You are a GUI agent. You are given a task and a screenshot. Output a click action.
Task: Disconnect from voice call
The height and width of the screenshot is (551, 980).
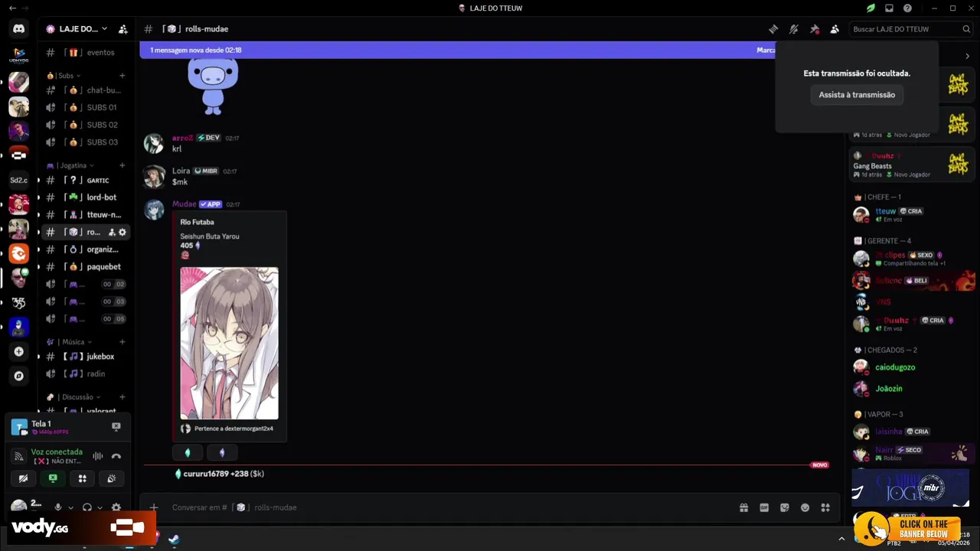116,456
